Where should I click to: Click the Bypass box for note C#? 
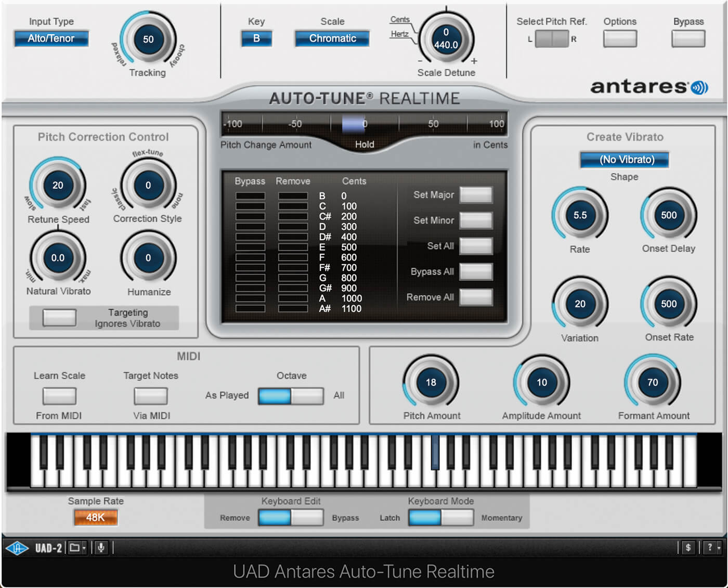[x=250, y=216]
